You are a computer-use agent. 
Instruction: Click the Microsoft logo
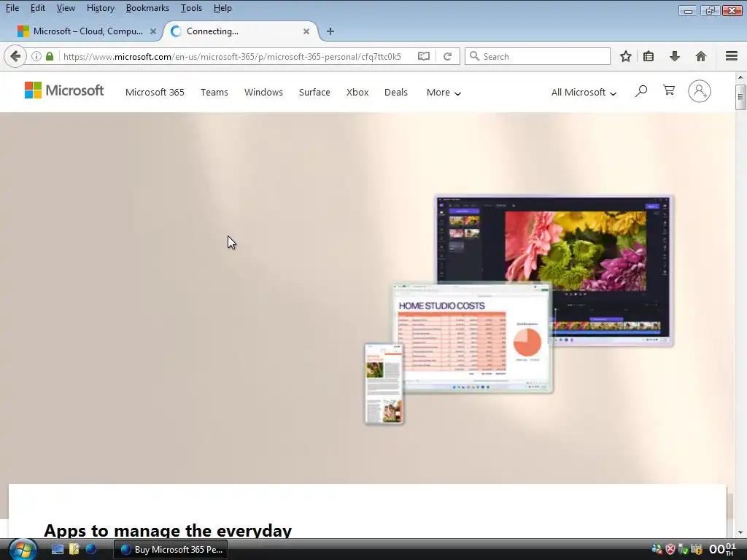[x=64, y=90]
